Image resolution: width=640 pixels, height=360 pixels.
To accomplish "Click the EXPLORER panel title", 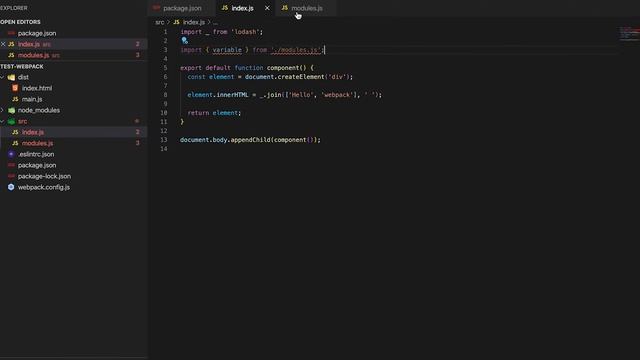I will [14, 8].
